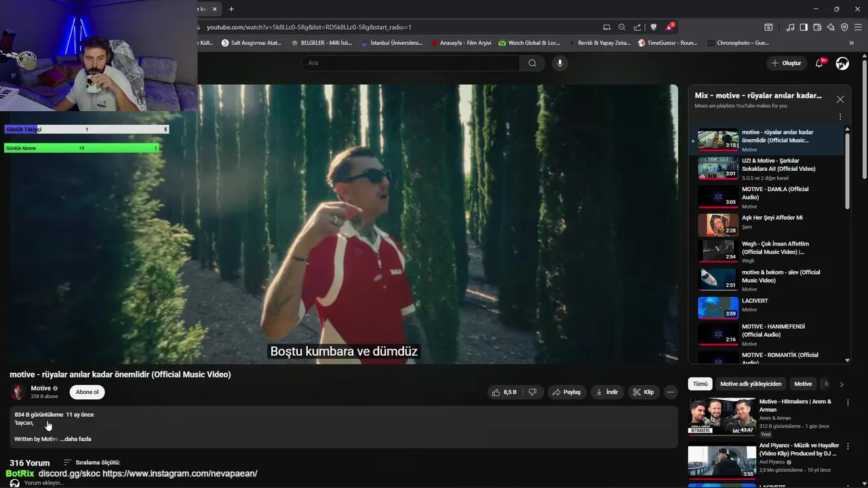
Task: Open the Leo AI sparkle icon
Action: [x=831, y=27]
